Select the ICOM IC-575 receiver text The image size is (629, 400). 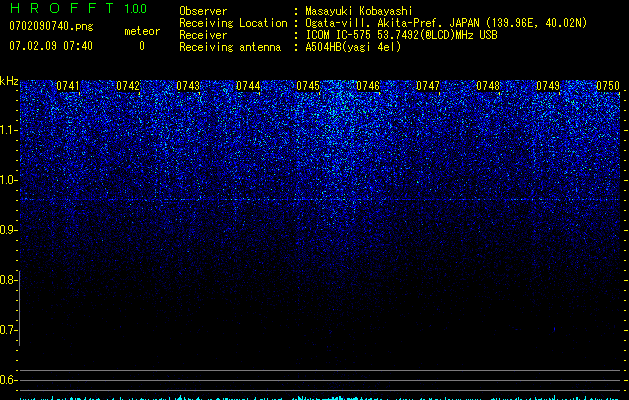401,35
